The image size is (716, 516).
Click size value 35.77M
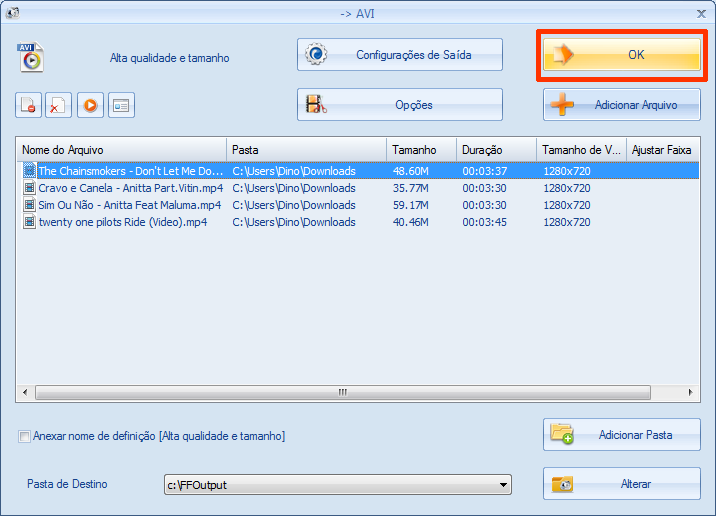[x=411, y=188]
